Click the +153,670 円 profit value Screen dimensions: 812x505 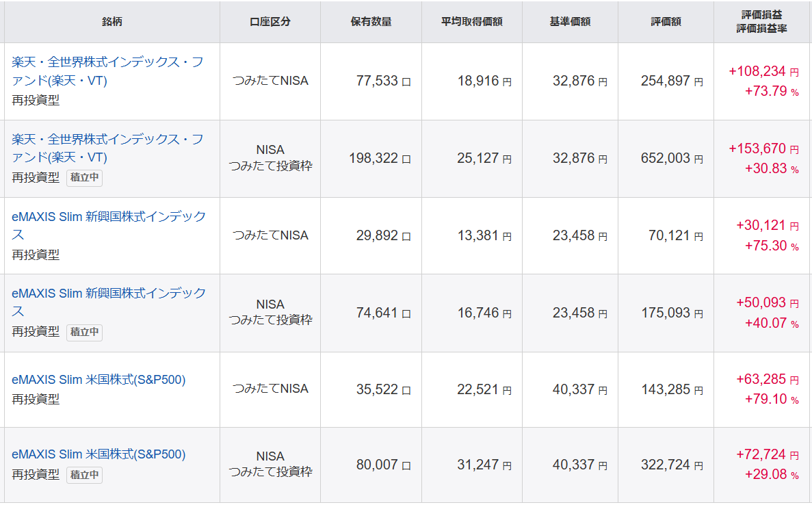763,148
